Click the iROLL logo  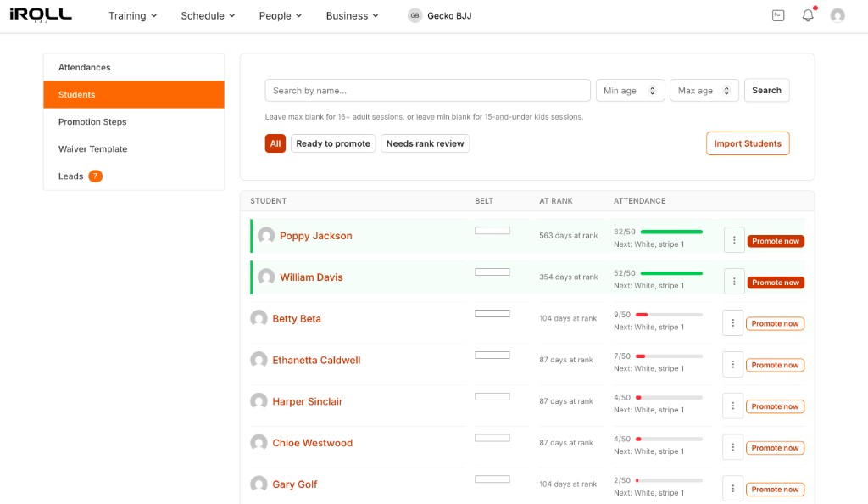[x=41, y=15]
